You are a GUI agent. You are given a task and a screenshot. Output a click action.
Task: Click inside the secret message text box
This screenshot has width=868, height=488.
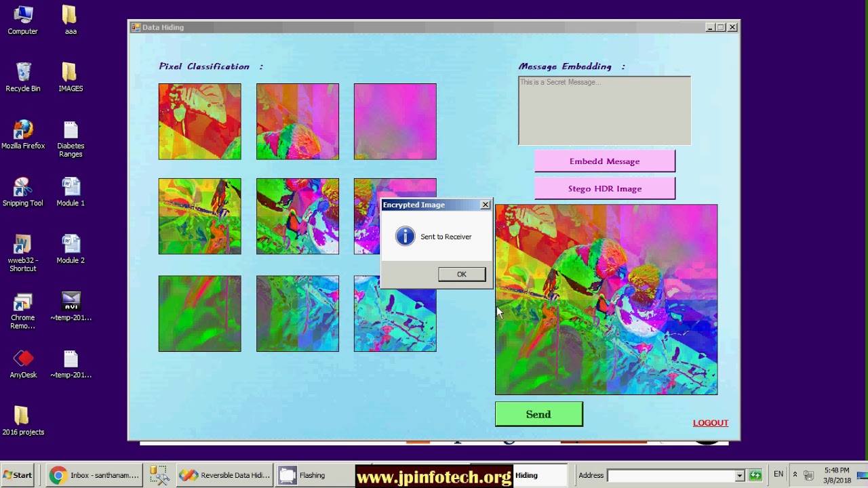(604, 111)
